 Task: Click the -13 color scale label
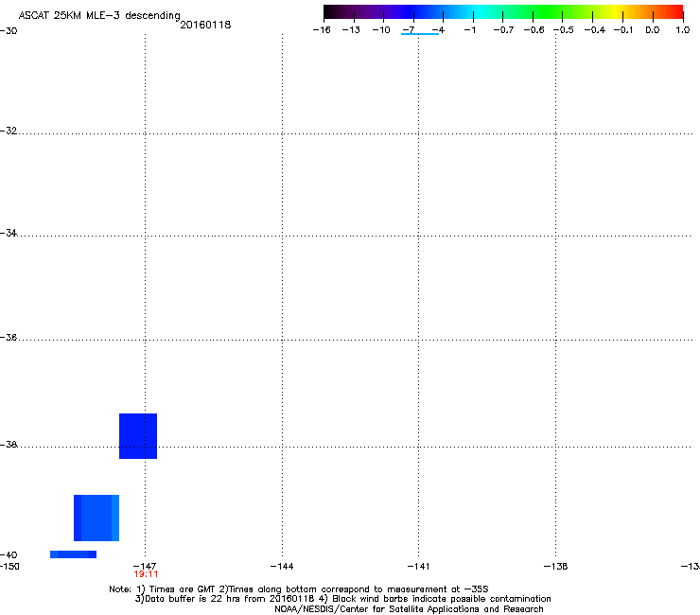pyautogui.click(x=351, y=30)
